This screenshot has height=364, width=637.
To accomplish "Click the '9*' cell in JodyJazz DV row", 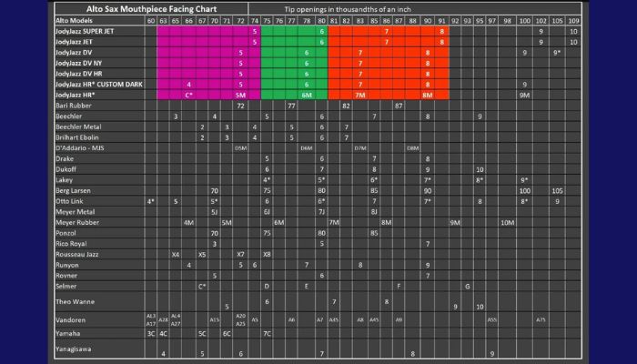I will (x=557, y=53).
